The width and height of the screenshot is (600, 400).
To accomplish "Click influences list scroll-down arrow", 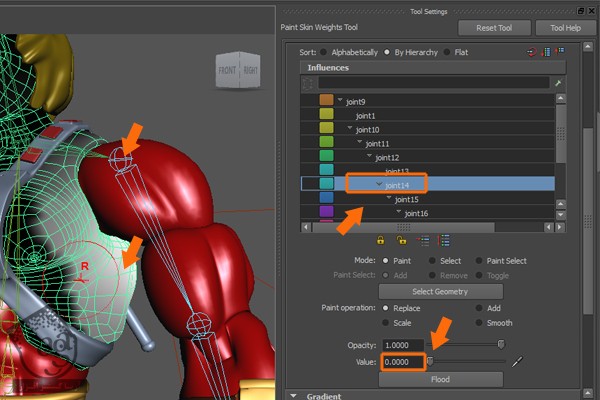I will pyautogui.click(x=561, y=216).
